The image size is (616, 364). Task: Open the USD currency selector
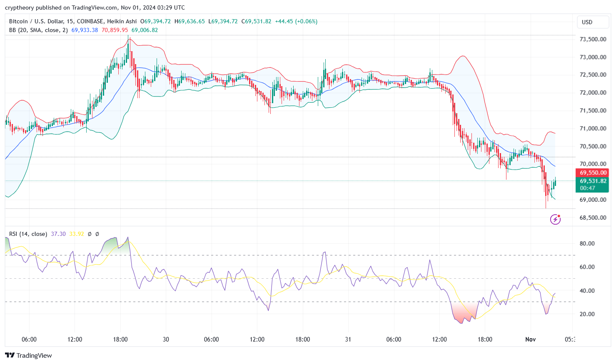pyautogui.click(x=593, y=22)
